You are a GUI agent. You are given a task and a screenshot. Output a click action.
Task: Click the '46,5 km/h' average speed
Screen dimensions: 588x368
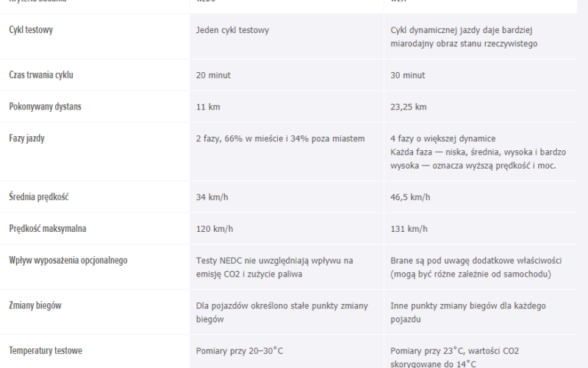410,197
